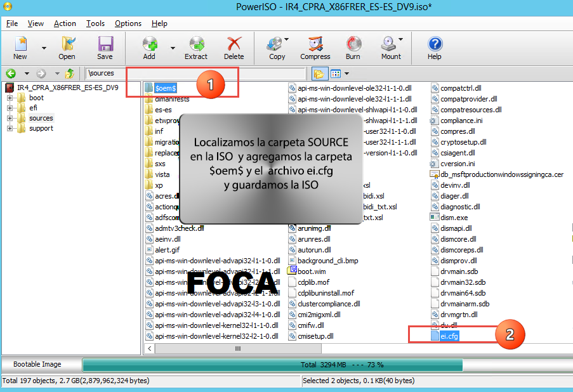Select the compliance.ini file

(461, 121)
